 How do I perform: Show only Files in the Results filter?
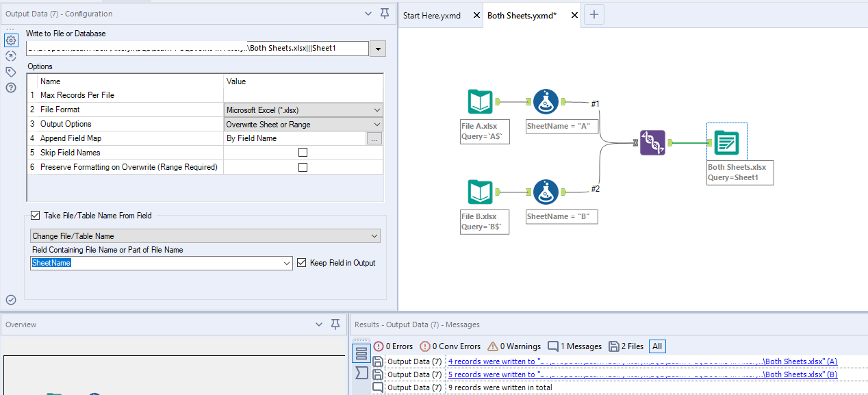point(624,346)
